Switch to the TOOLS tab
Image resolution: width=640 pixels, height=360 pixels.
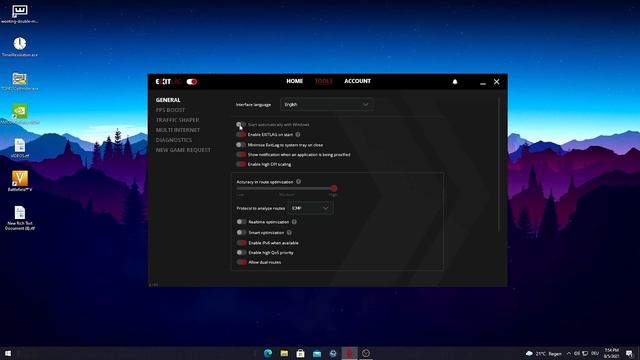coord(324,81)
